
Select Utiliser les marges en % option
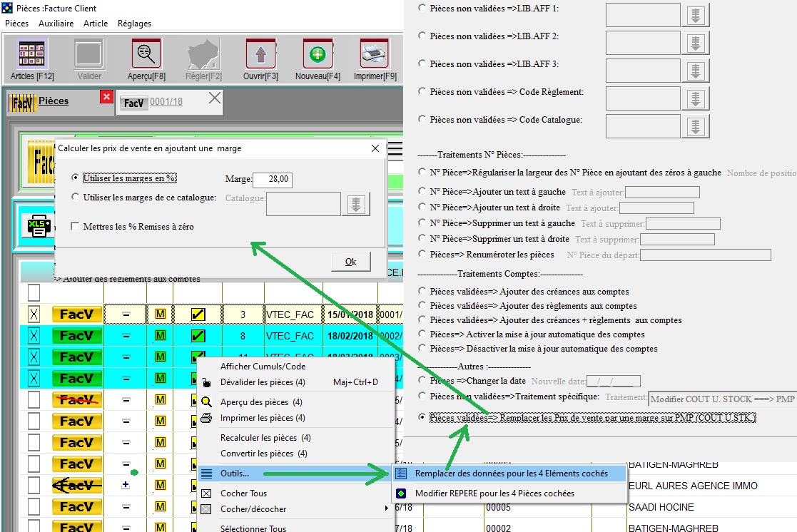75,178
